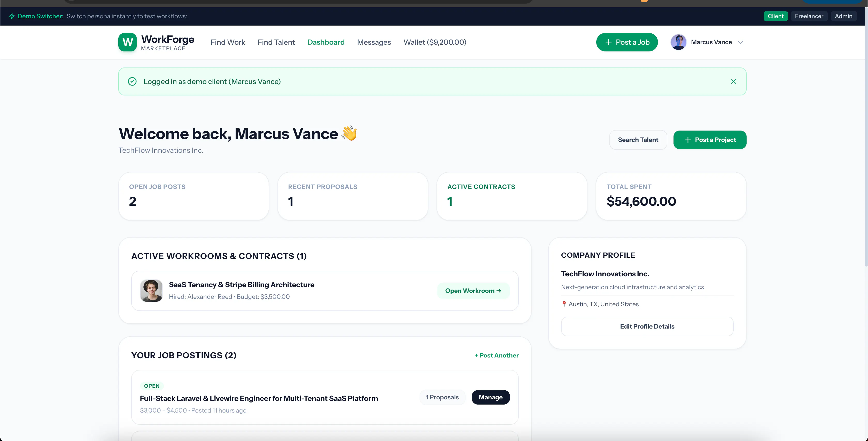Click 'Next-generation cloud infrastructure and analytics' description
Viewport: 868px width, 441px height.
tap(632, 287)
